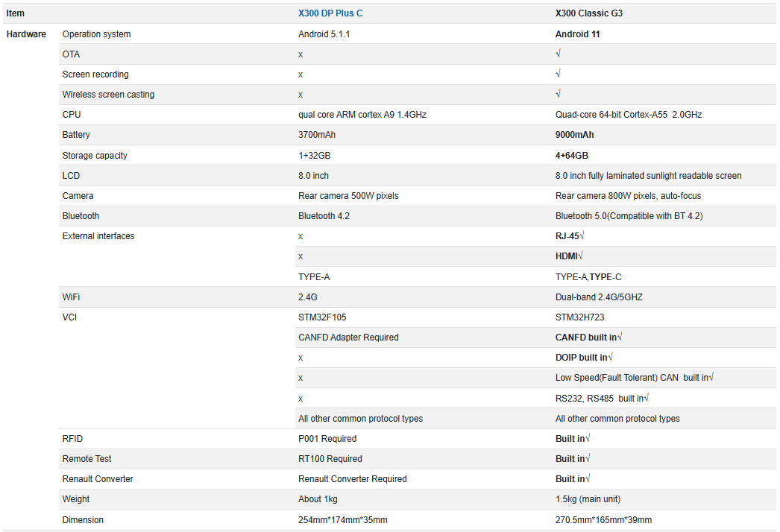Click the Screen recording checkmark for Classic G3
This screenshot has width=780, height=532.
[x=558, y=74]
